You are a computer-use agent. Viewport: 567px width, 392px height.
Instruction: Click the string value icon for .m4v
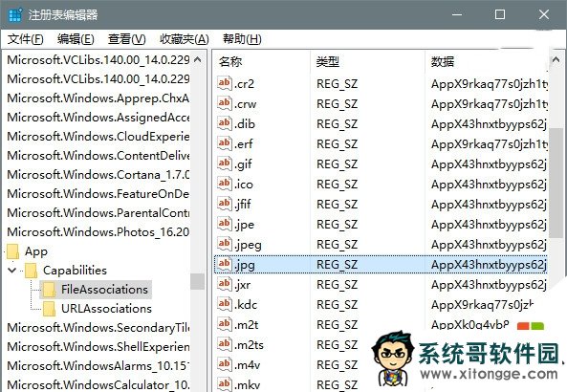coord(224,364)
